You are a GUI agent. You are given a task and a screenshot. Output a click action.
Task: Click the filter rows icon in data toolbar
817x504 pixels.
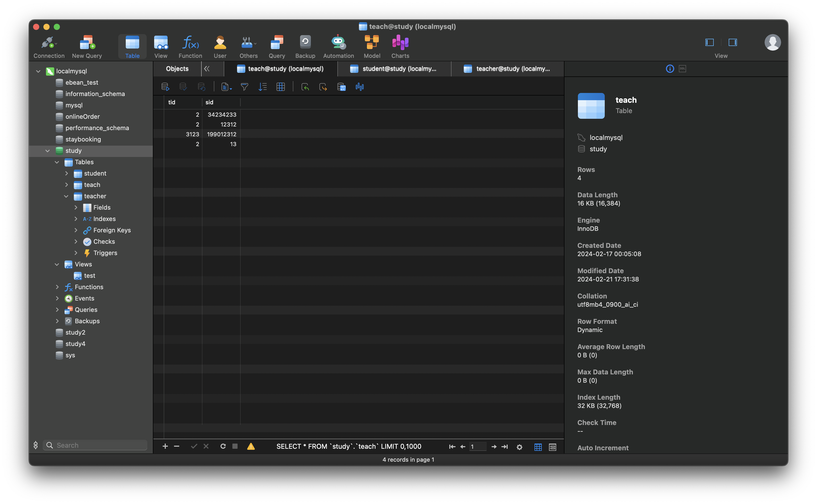click(244, 86)
